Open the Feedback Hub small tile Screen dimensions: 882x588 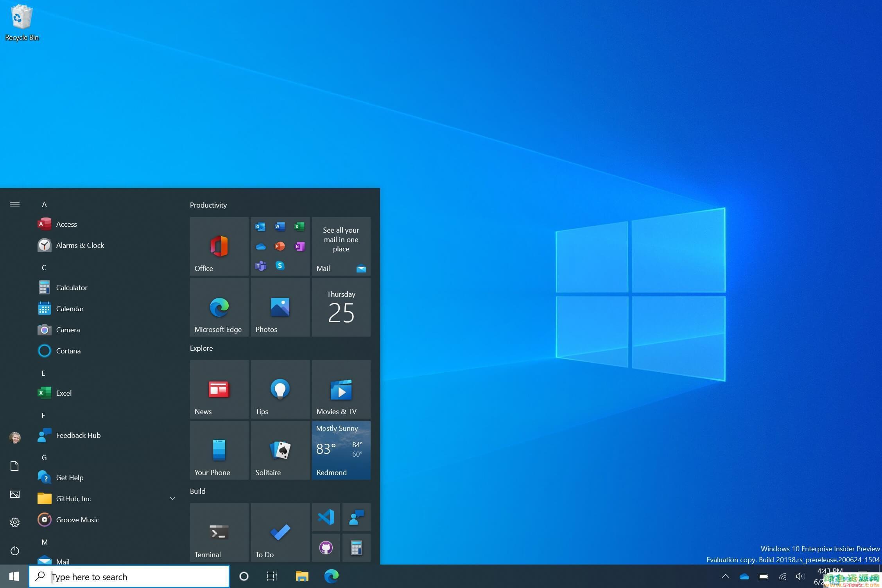click(356, 517)
